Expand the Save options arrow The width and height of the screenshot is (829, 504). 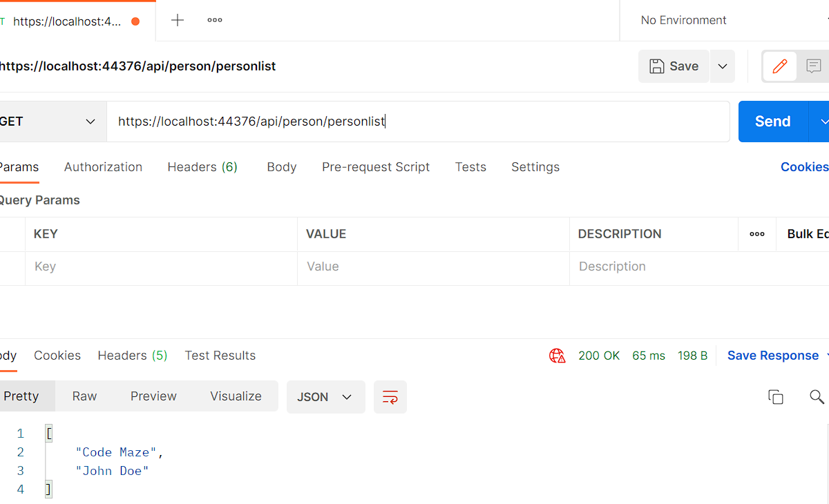723,66
